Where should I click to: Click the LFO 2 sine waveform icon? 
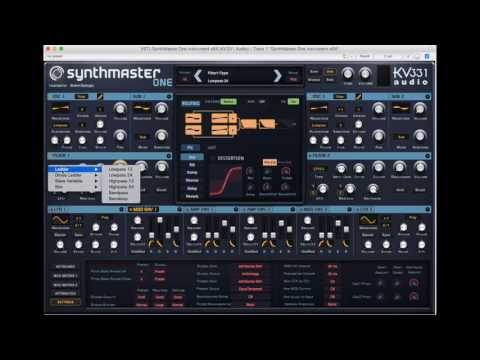368,220
